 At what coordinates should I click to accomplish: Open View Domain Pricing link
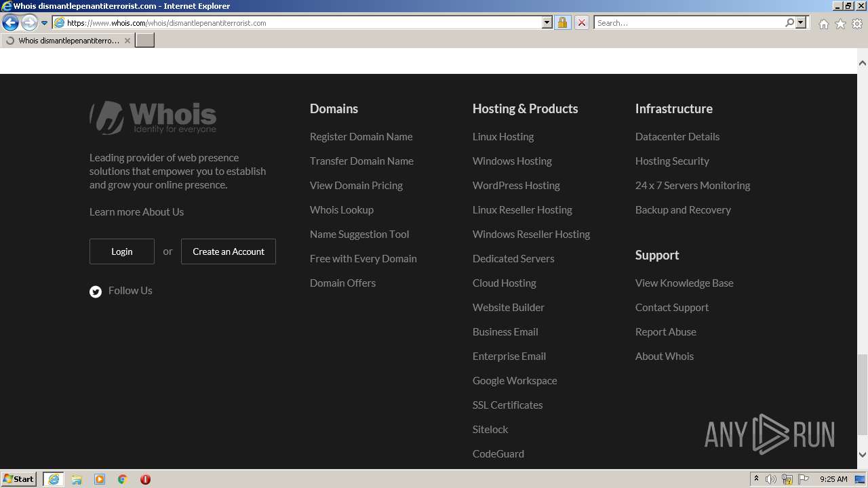[356, 185]
